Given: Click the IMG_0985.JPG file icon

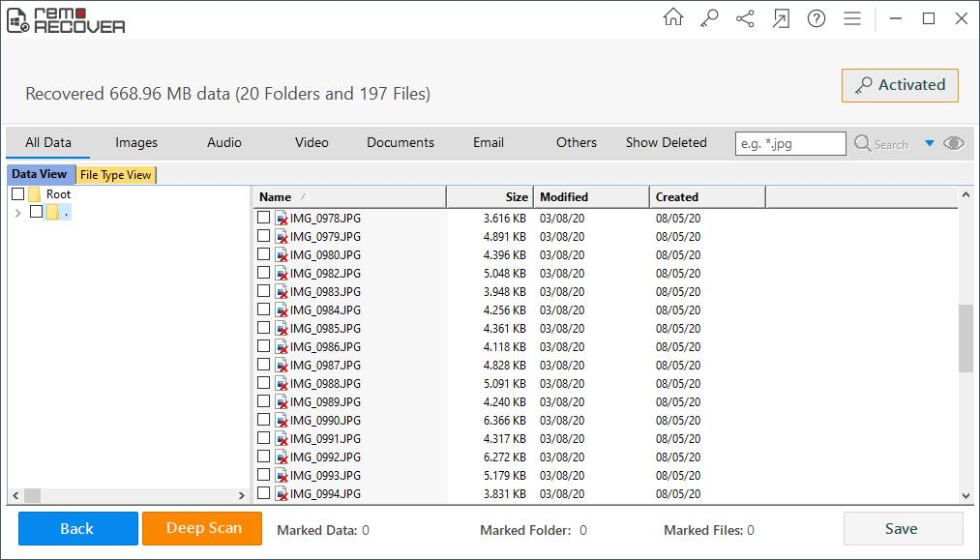Looking at the screenshot, I should coord(282,328).
